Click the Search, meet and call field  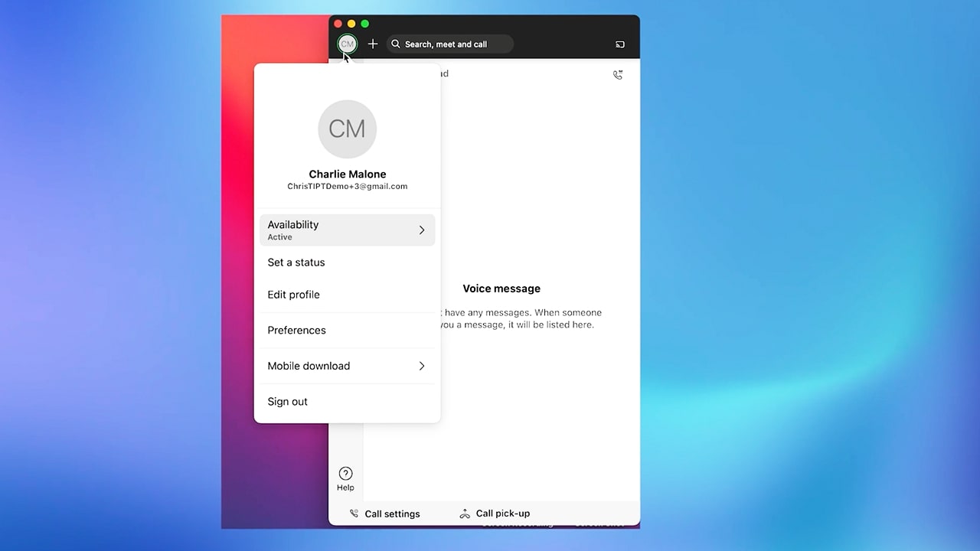pyautogui.click(x=449, y=44)
